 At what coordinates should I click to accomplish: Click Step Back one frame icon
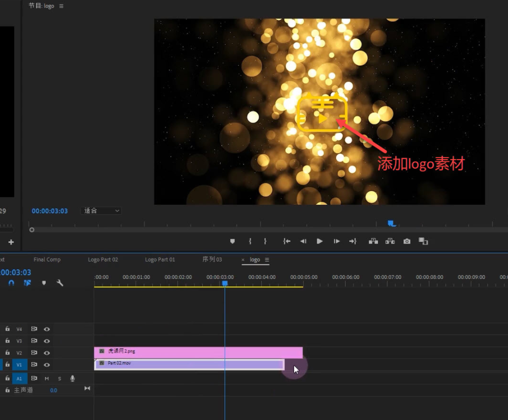[303, 241]
